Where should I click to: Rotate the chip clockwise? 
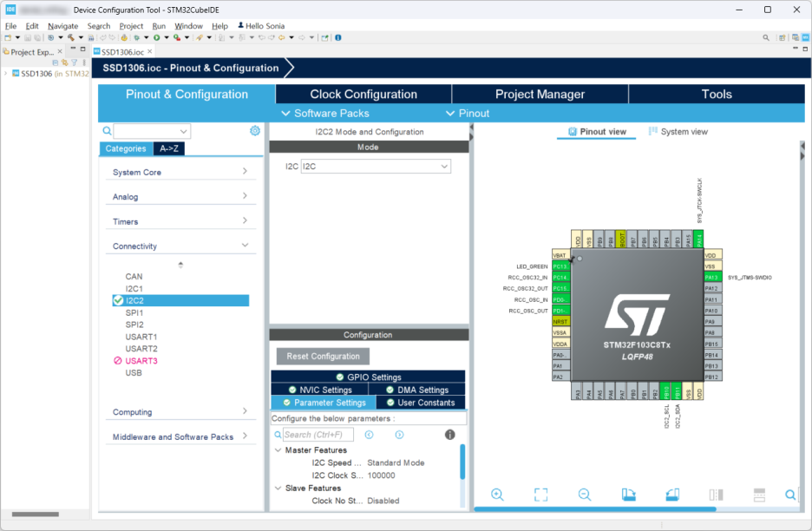629,495
